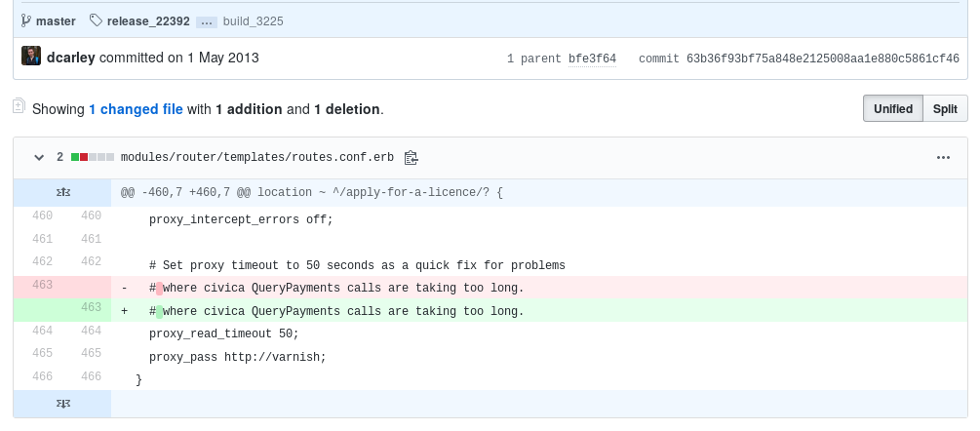
Task: Click the proxy_pass http://varnish; line
Action: [238, 357]
